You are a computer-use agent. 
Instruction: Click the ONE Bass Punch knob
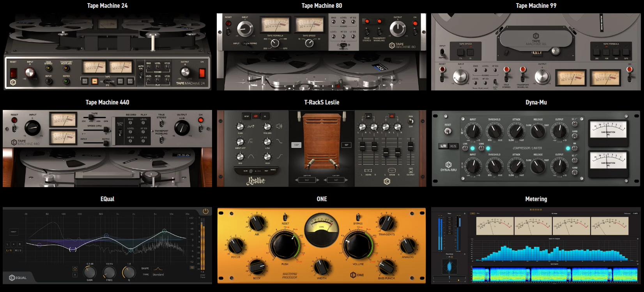coord(386,267)
